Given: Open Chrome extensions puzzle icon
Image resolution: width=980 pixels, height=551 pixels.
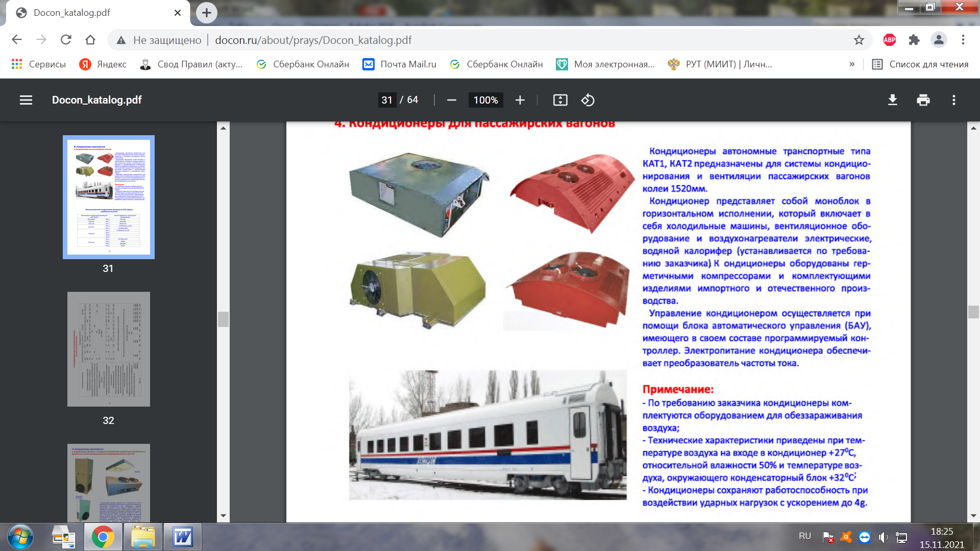Looking at the screenshot, I should click(914, 40).
